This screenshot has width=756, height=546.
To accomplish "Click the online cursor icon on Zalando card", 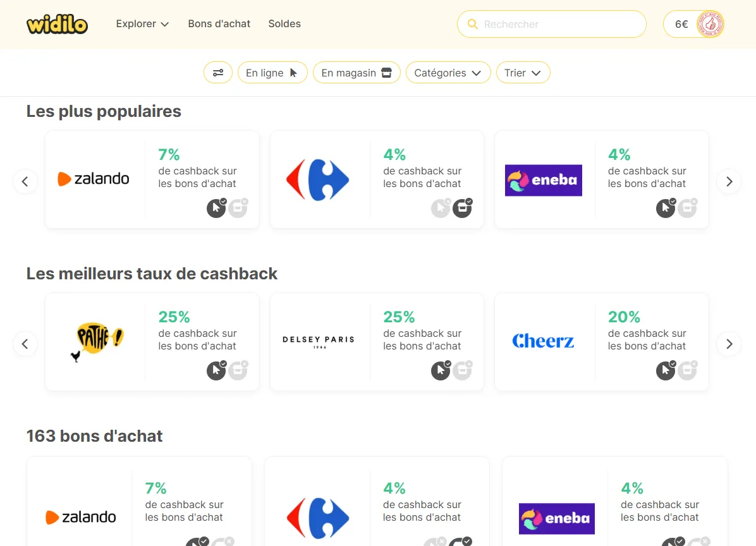I will pos(216,208).
